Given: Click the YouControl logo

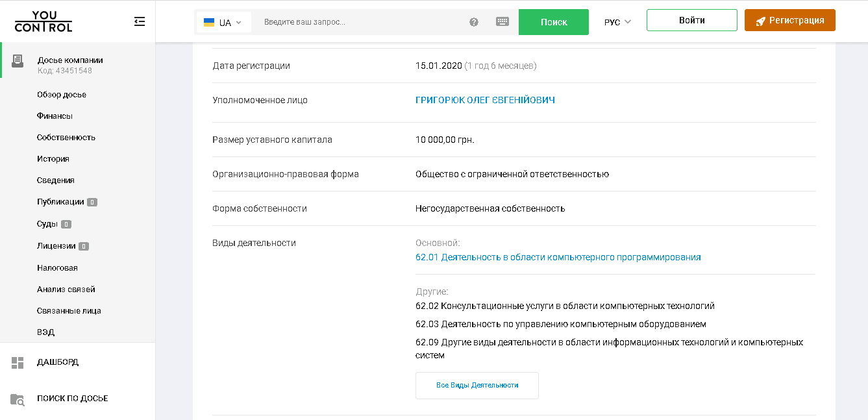Looking at the screenshot, I should (43, 21).
